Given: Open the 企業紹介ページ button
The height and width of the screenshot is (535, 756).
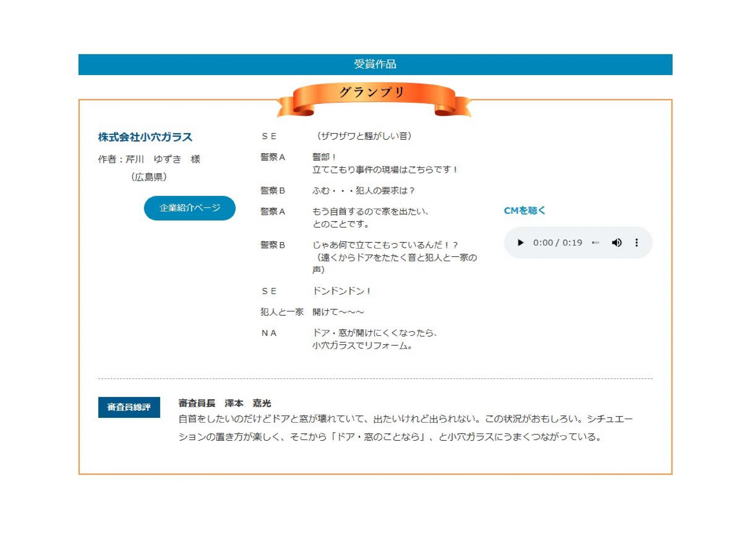Looking at the screenshot, I should coord(190,208).
